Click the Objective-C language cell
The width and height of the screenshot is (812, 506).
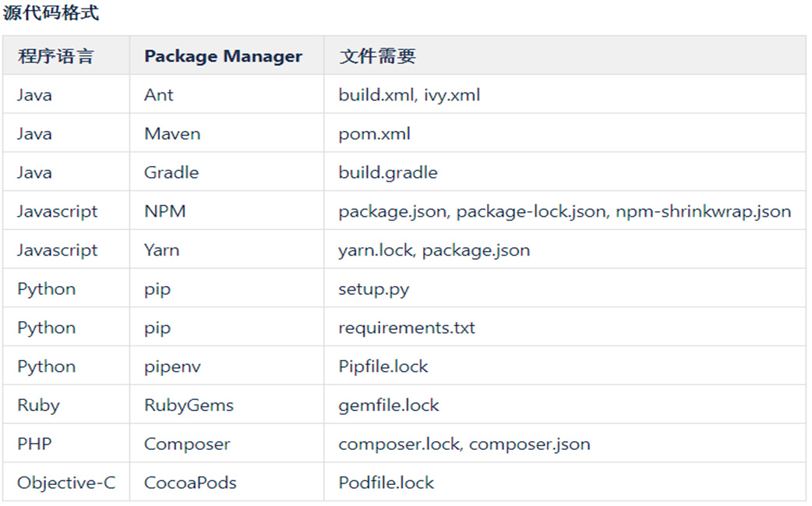65,483
